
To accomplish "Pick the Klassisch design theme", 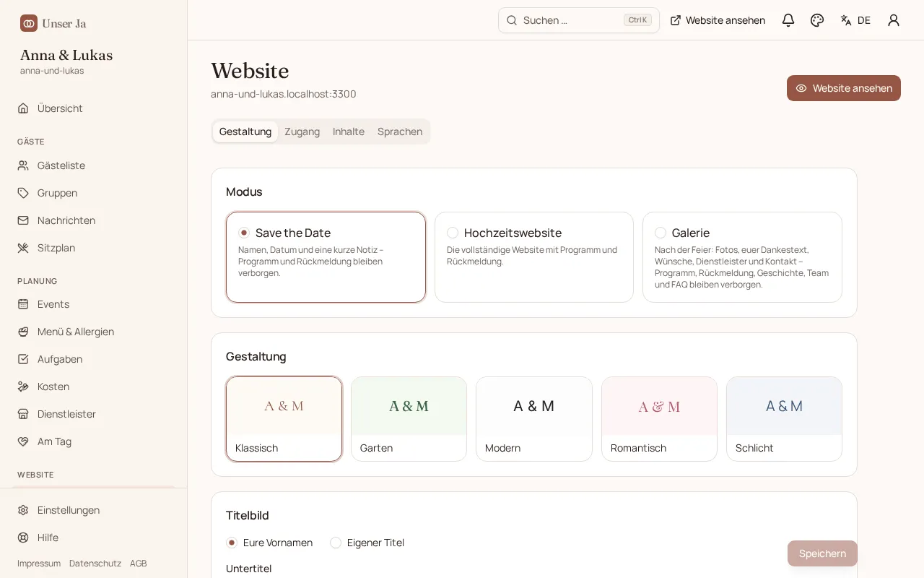I will (284, 419).
